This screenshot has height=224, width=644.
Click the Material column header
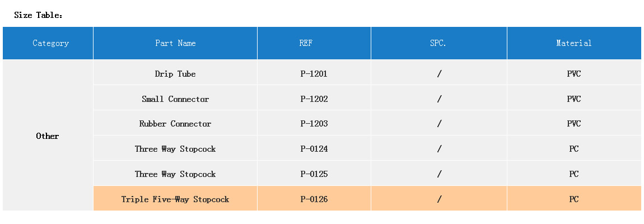(x=573, y=43)
